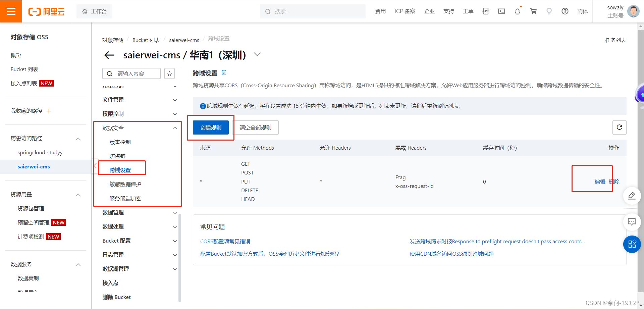This screenshot has height=309, width=644.
Task: Open 数据复制 page
Action: (28, 278)
